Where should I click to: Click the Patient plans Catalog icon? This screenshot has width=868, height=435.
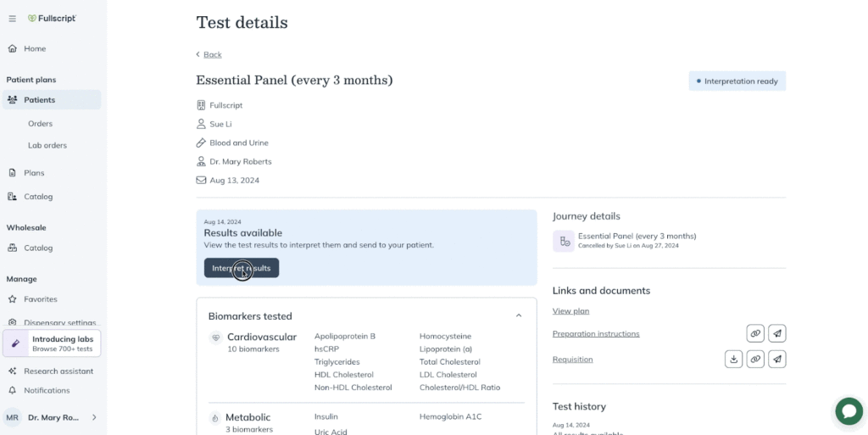[12, 197]
